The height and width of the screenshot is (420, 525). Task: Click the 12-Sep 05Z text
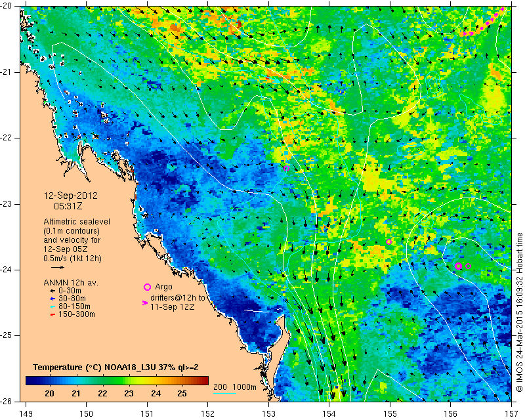(64, 249)
